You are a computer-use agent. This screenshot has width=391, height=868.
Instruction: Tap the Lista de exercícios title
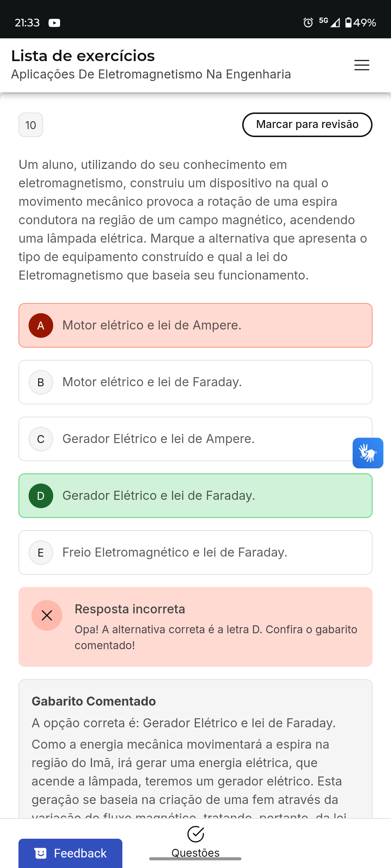pos(83,56)
